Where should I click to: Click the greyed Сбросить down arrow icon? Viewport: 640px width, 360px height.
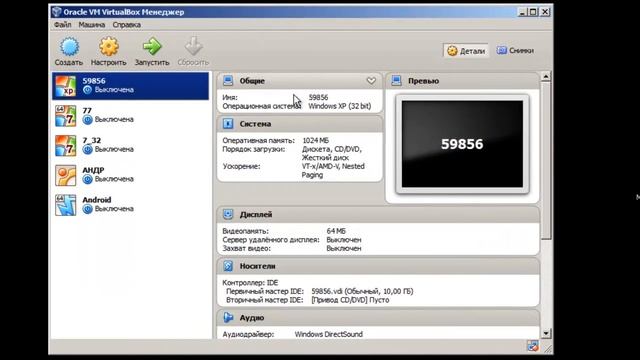click(x=193, y=47)
